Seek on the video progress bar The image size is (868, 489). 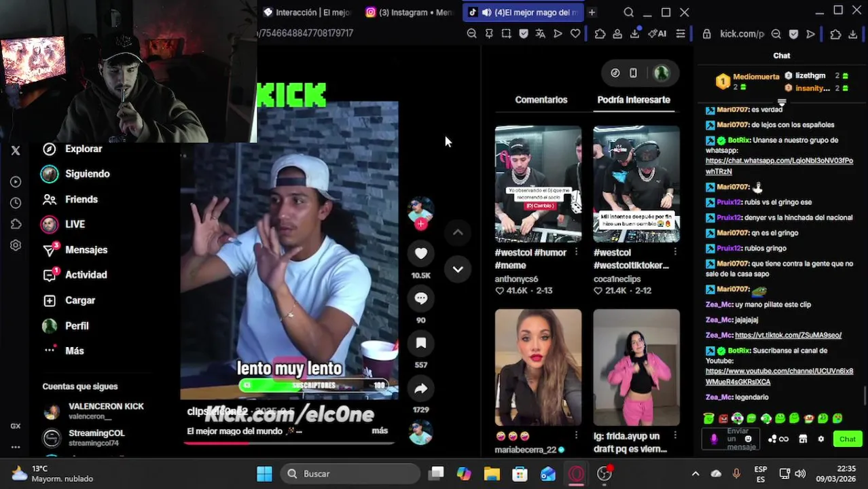(x=289, y=443)
